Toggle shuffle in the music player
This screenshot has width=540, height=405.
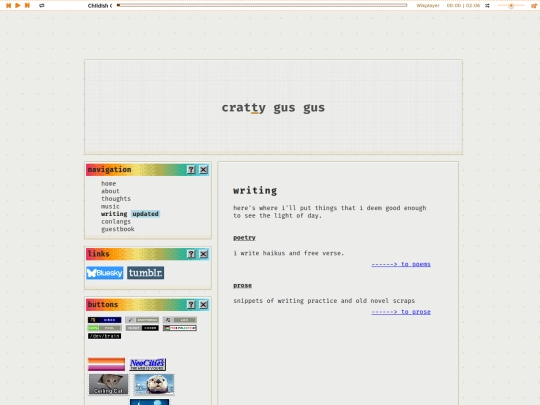(x=487, y=6)
